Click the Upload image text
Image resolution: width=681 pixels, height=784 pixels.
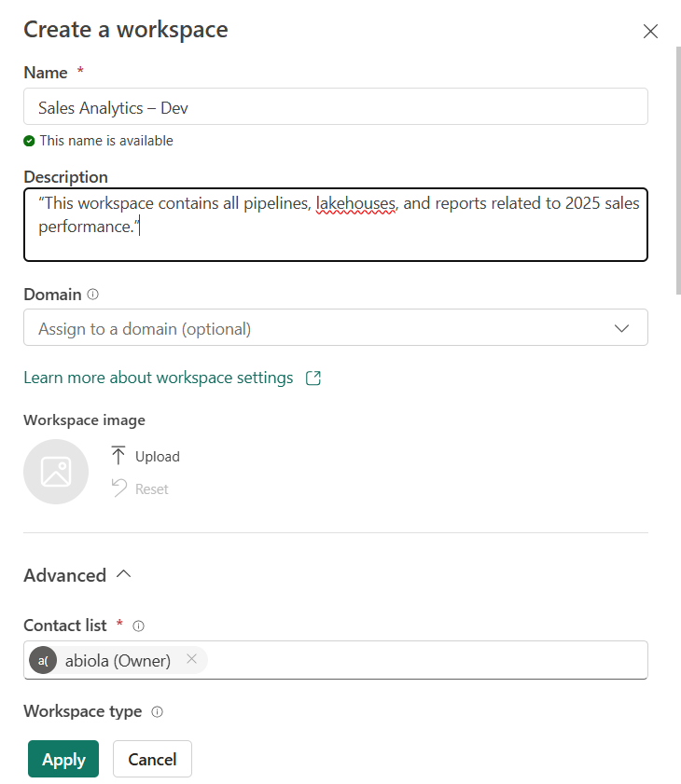pos(157,457)
